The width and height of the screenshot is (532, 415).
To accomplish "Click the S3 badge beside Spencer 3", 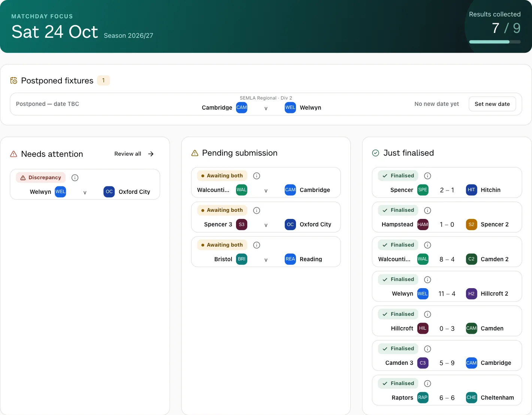I will [242, 225].
